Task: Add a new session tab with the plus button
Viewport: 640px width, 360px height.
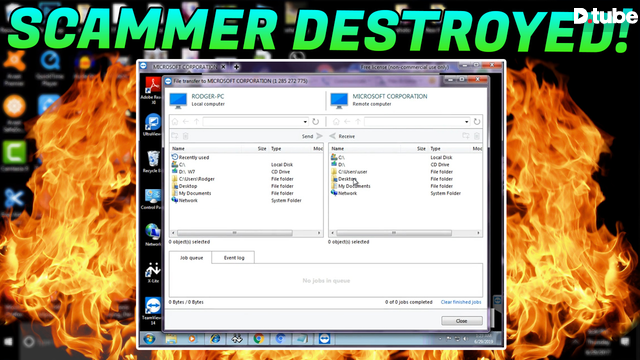Action: [236, 67]
